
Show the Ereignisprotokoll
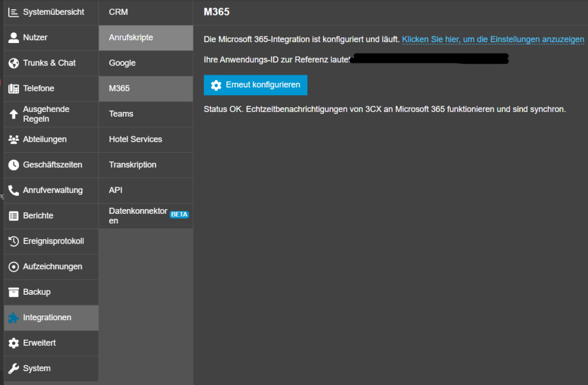tap(51, 241)
